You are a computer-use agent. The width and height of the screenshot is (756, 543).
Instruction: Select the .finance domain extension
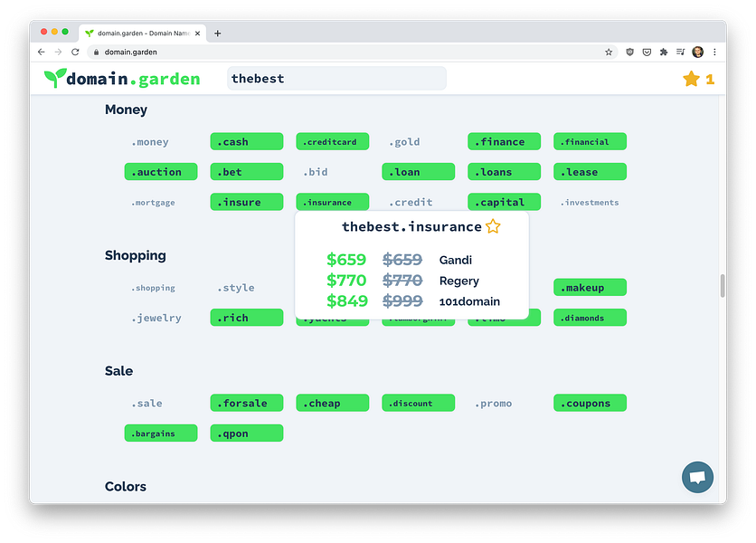504,141
